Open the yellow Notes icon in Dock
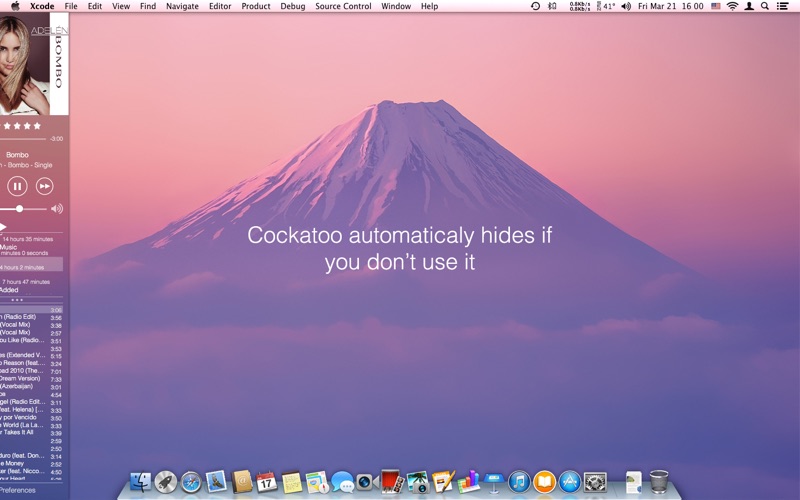The image size is (800, 500). pyautogui.click(x=292, y=482)
